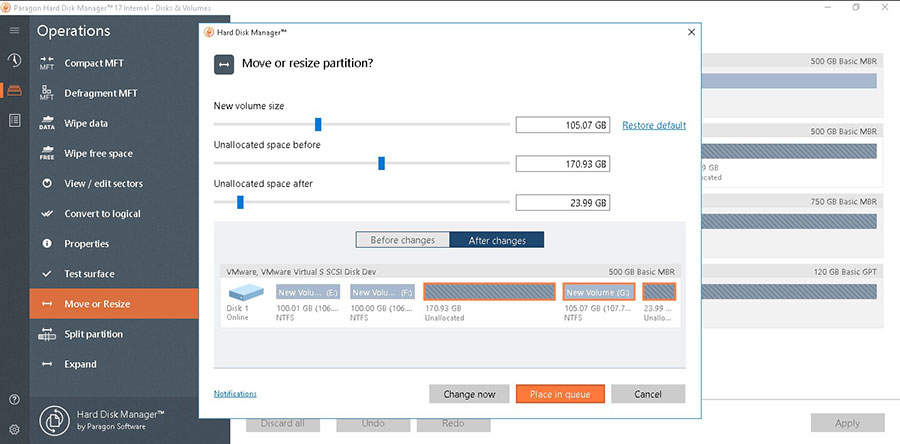Click the Wipe data icon
The image size is (900, 444).
click(x=47, y=123)
